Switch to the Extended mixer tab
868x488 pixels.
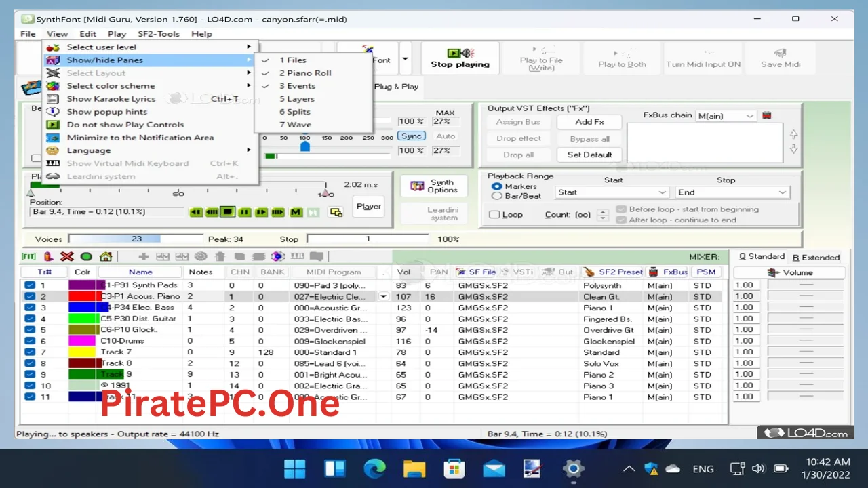816,257
